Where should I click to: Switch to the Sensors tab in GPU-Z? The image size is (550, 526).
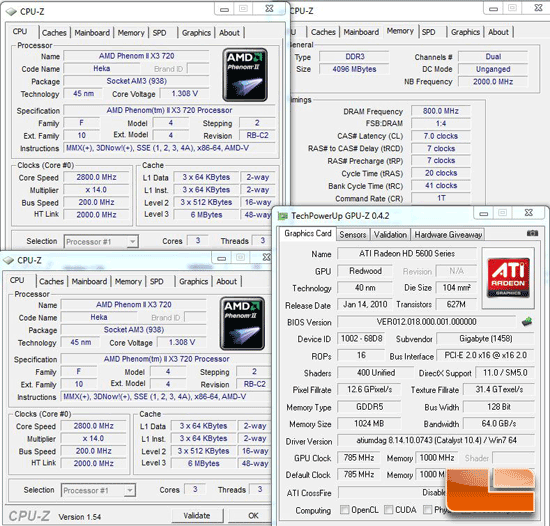click(353, 235)
